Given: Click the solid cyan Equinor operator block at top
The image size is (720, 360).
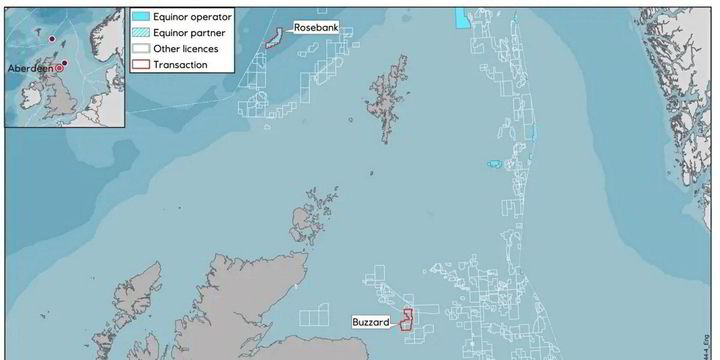Looking at the screenshot, I should (x=462, y=18).
